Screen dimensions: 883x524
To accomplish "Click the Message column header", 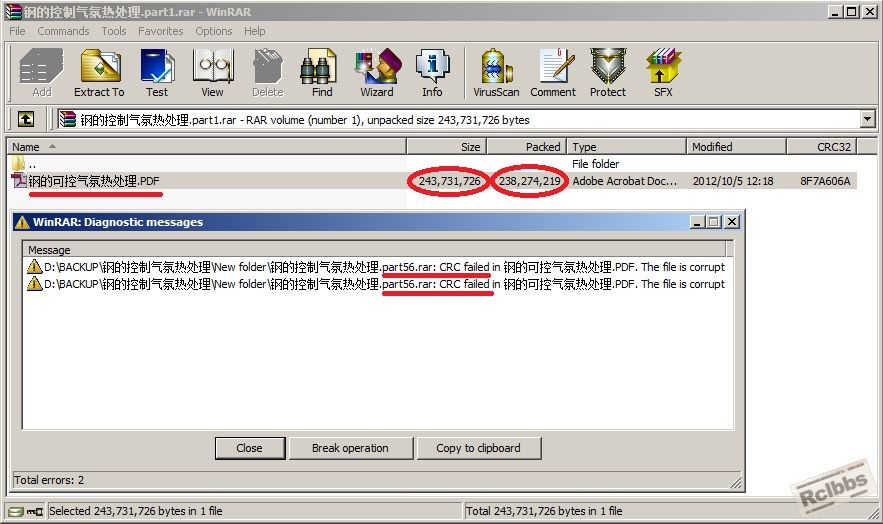I will (374, 249).
